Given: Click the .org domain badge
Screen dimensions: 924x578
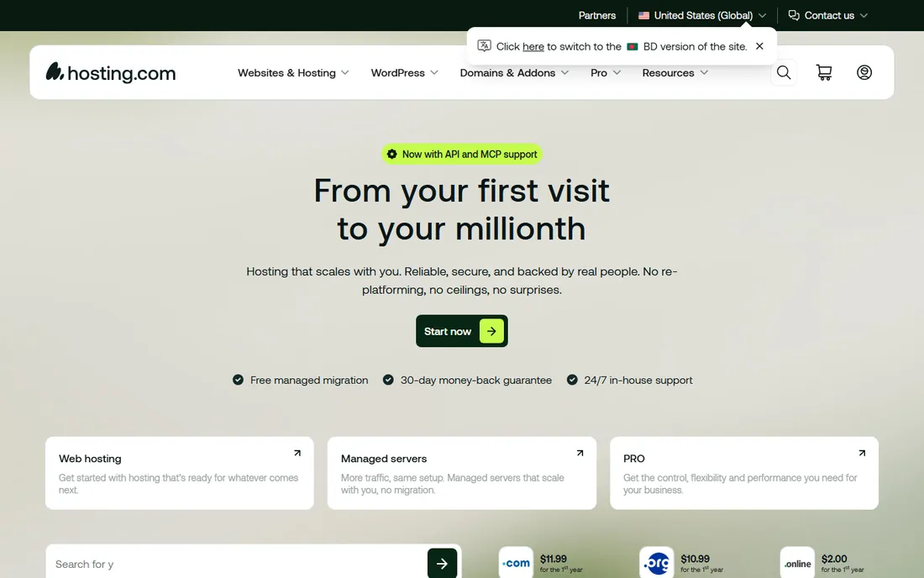Looking at the screenshot, I should [657, 563].
